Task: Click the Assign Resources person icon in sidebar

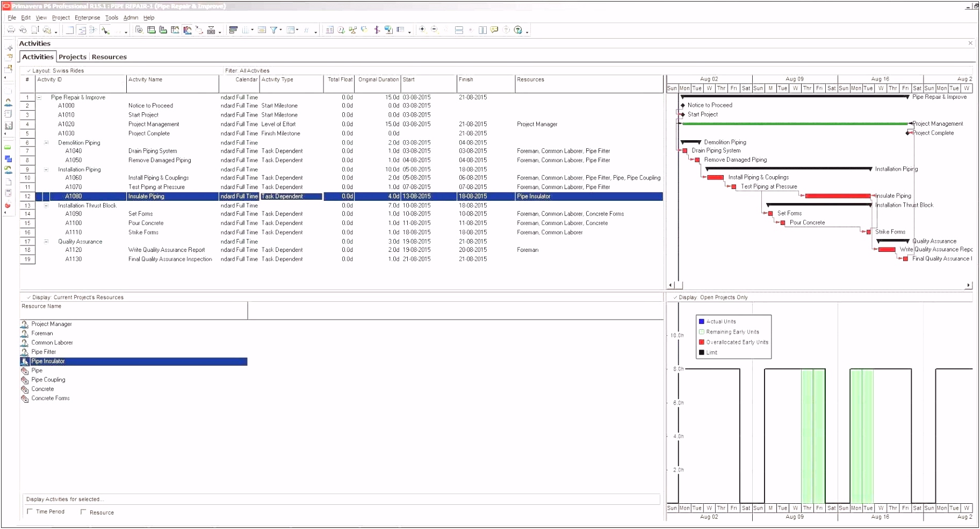Action: click(x=9, y=102)
